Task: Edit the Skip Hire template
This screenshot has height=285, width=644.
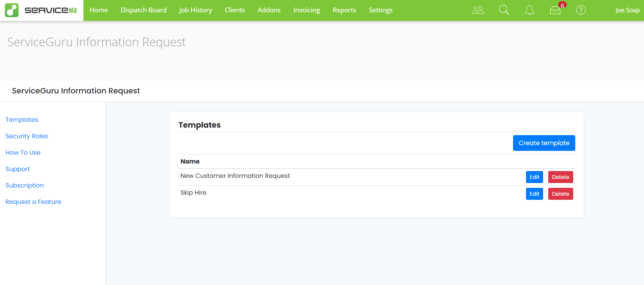Action: click(535, 194)
